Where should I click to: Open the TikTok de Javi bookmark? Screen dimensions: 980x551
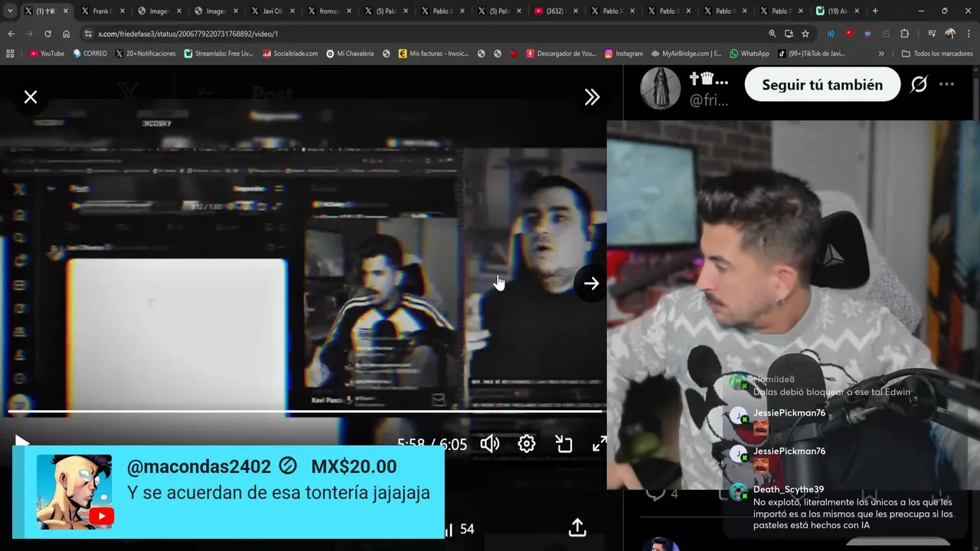tap(812, 54)
